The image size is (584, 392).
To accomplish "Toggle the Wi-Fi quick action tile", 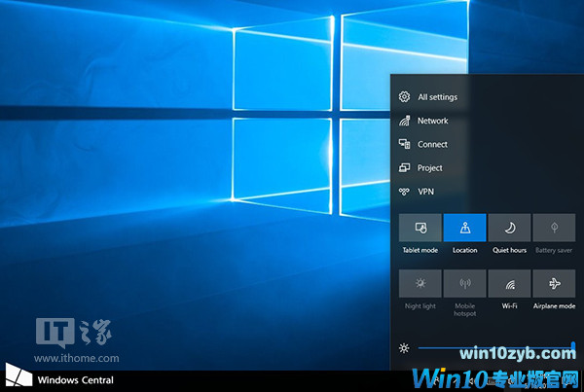I will coord(509,290).
